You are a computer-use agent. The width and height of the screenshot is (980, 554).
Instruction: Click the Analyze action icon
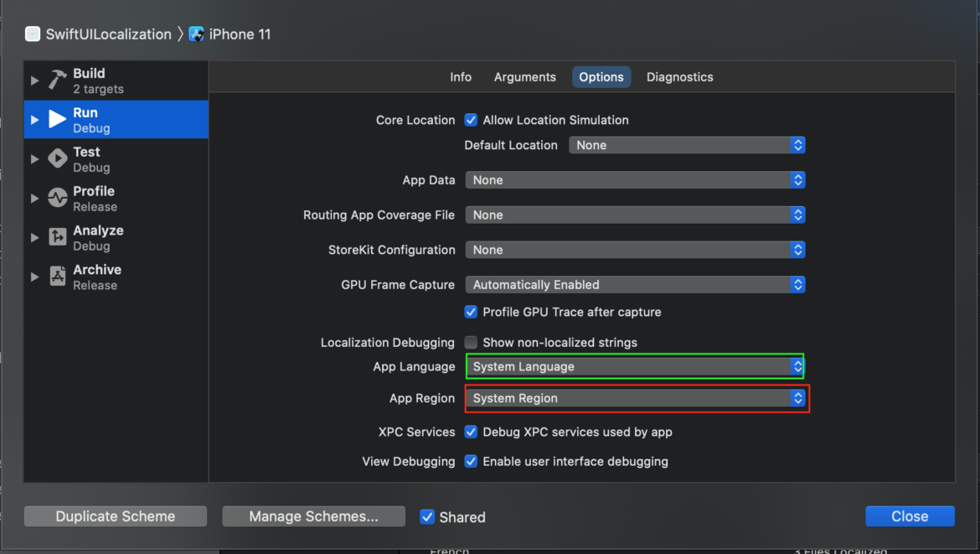coord(57,238)
